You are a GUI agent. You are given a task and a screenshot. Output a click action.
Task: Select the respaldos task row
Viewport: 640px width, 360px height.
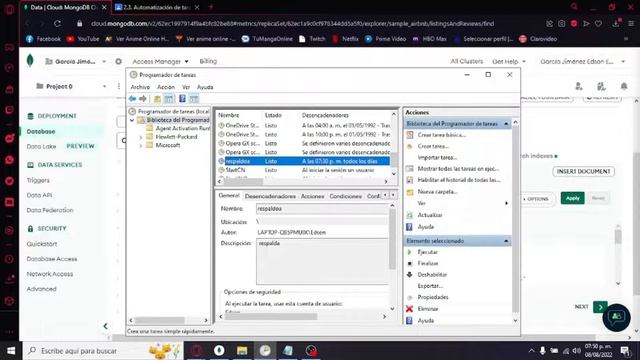pyautogui.click(x=303, y=161)
